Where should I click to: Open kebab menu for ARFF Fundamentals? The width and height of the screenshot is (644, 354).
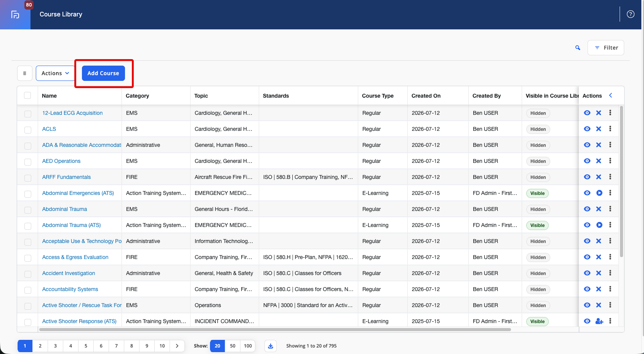(x=610, y=177)
